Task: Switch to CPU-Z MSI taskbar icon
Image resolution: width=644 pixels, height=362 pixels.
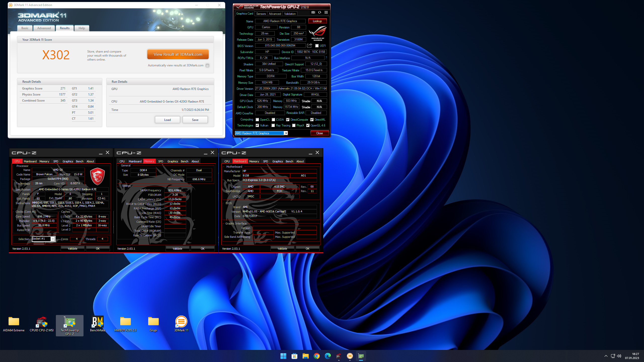Action: click(339, 356)
